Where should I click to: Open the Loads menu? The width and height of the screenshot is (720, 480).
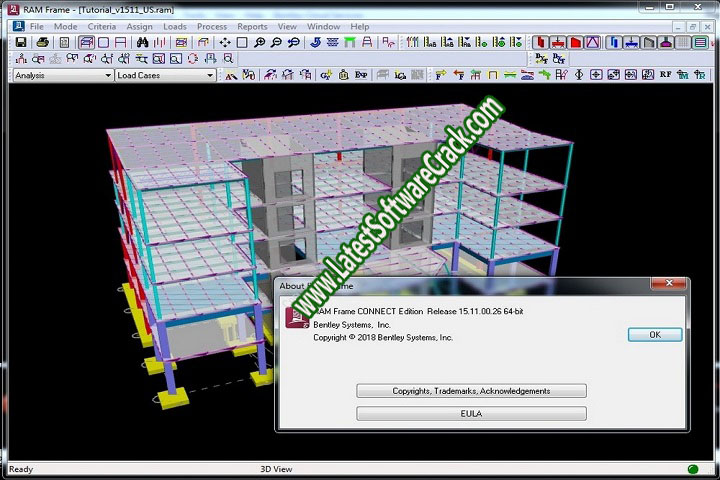(175, 27)
